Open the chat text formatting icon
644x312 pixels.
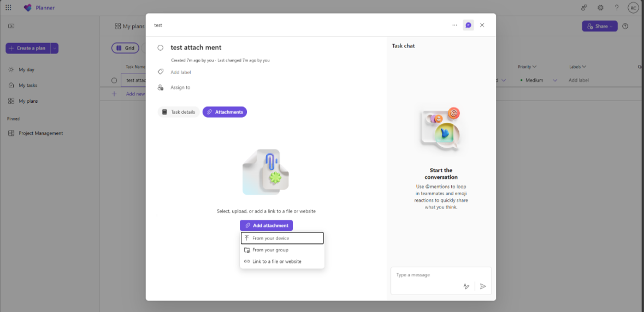[466, 286]
